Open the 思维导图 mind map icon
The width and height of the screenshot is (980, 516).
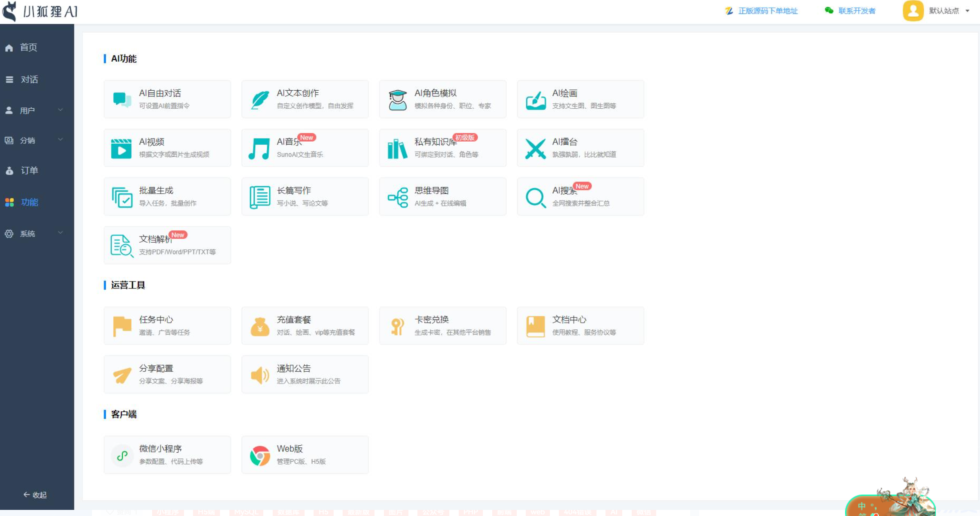(x=397, y=197)
